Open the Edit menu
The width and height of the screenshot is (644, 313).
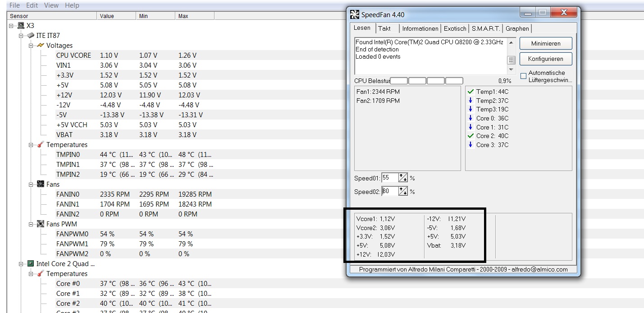[x=32, y=5]
